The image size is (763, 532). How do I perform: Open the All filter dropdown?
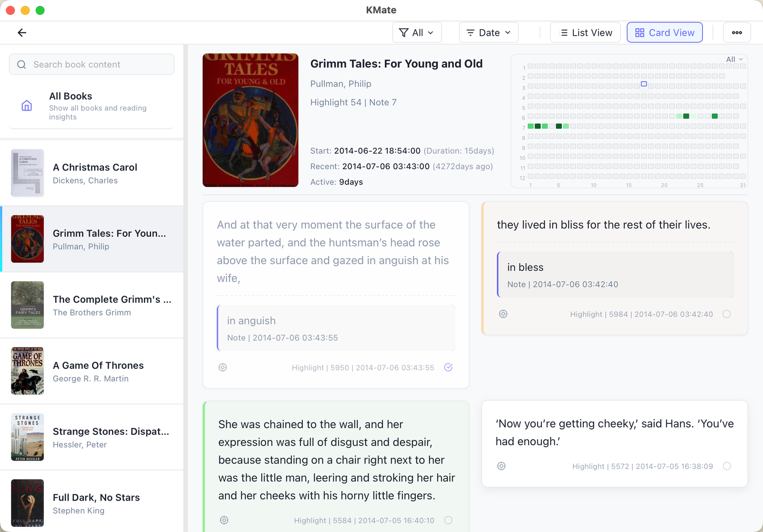point(417,32)
